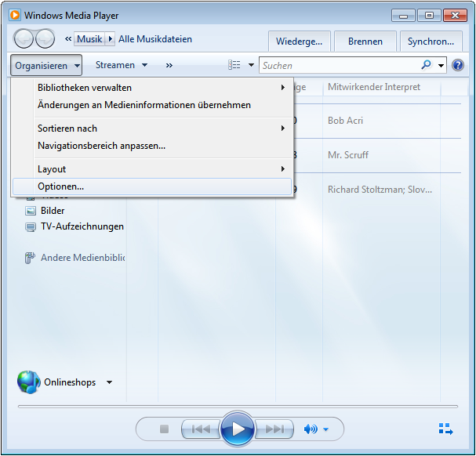The height and width of the screenshot is (456, 476).
Task: Click the Windows Media Player title icon
Action: click(15, 15)
